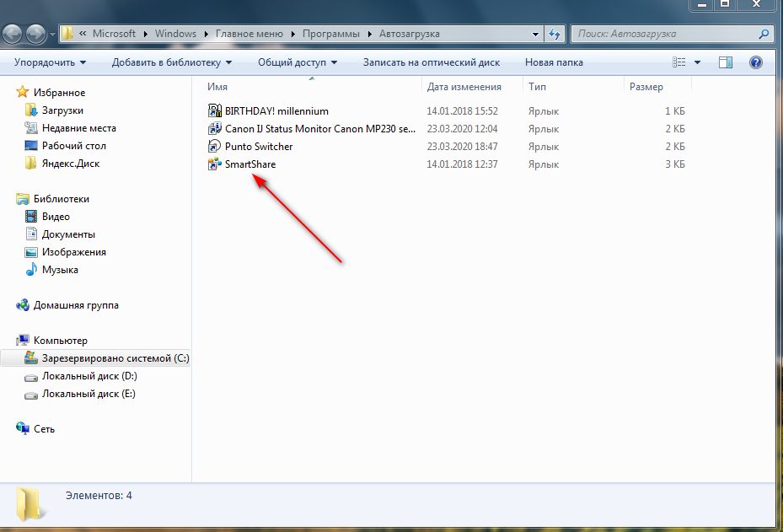
Task: Select Яндекс.Диск in favorites
Action: click(71, 164)
